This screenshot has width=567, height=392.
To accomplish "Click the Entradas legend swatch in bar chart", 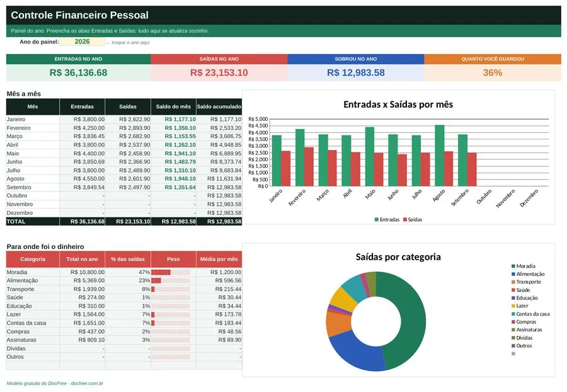I will [377, 219].
